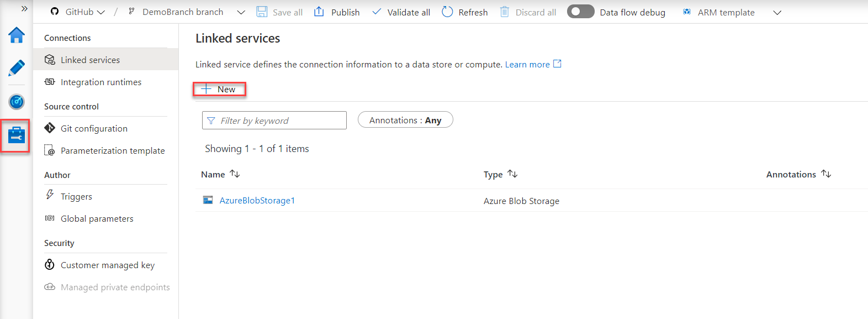
Task: Expand the DemoBranch branch dropdown
Action: pyautogui.click(x=241, y=12)
